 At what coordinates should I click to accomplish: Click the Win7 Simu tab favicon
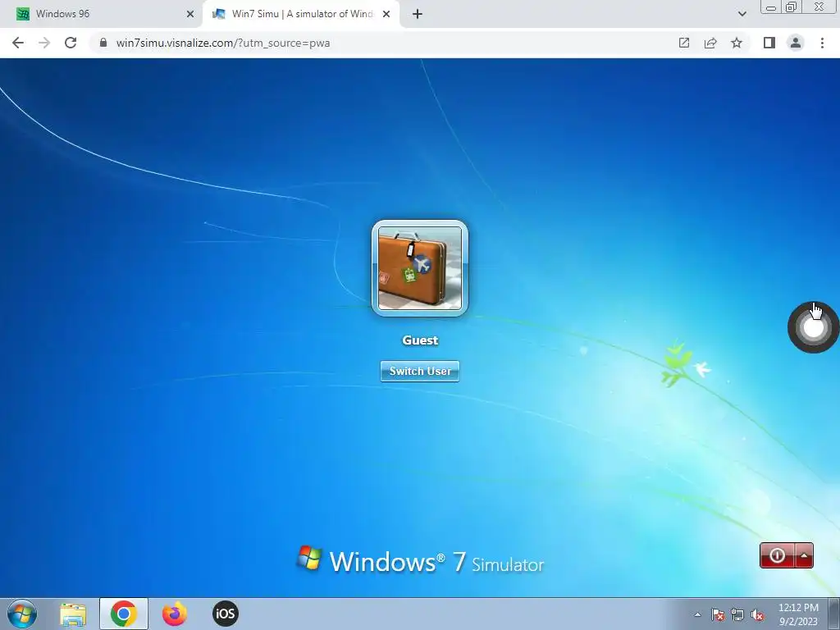[x=219, y=14]
